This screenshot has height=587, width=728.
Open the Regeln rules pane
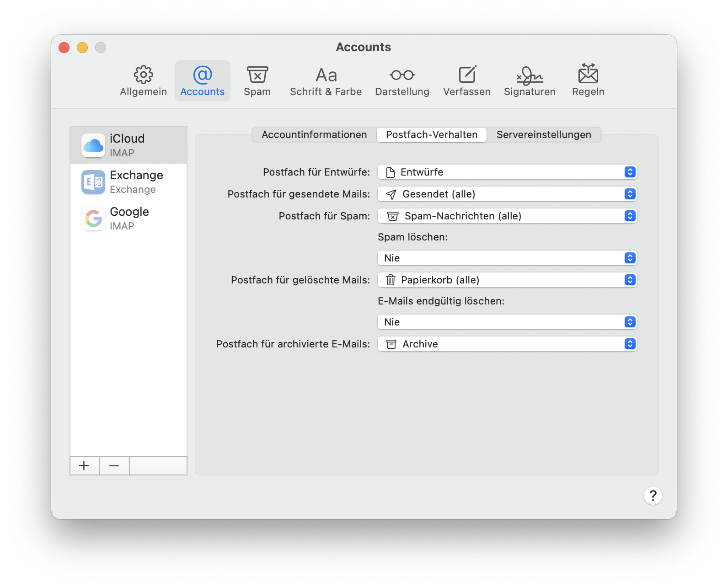tap(588, 81)
